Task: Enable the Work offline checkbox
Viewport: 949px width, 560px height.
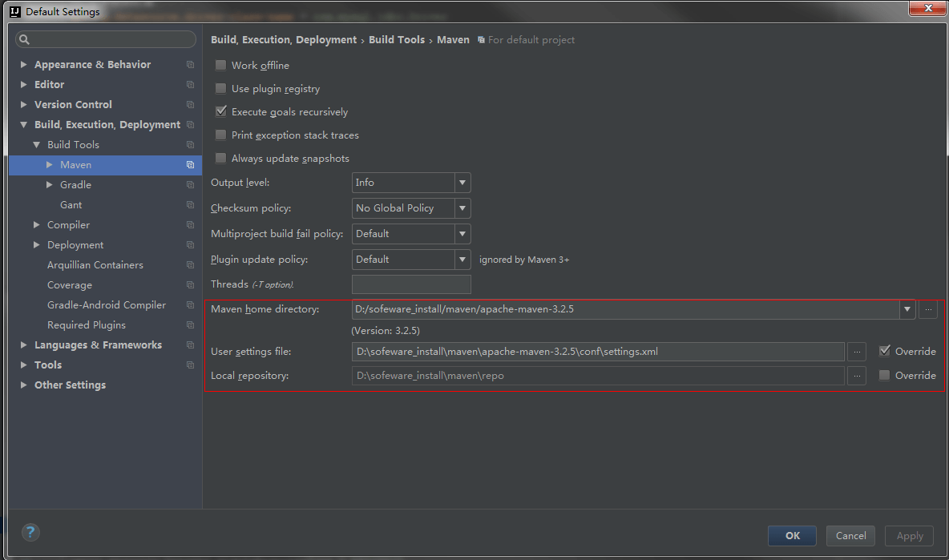Action: click(221, 65)
